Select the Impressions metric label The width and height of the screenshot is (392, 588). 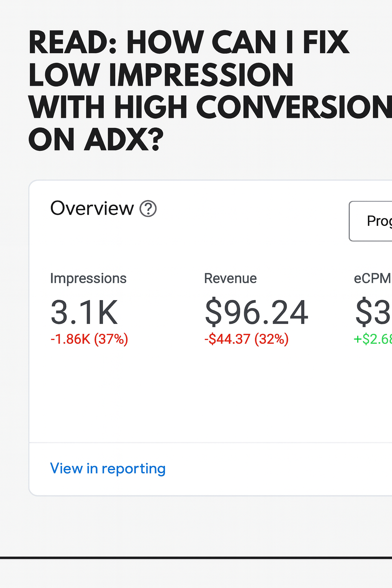88,278
